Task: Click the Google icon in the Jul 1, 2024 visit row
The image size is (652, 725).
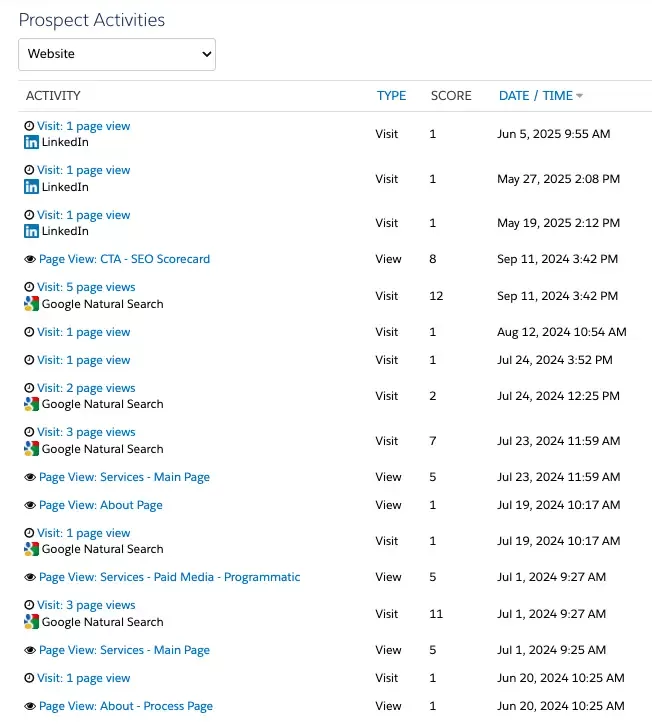Action: [31, 621]
